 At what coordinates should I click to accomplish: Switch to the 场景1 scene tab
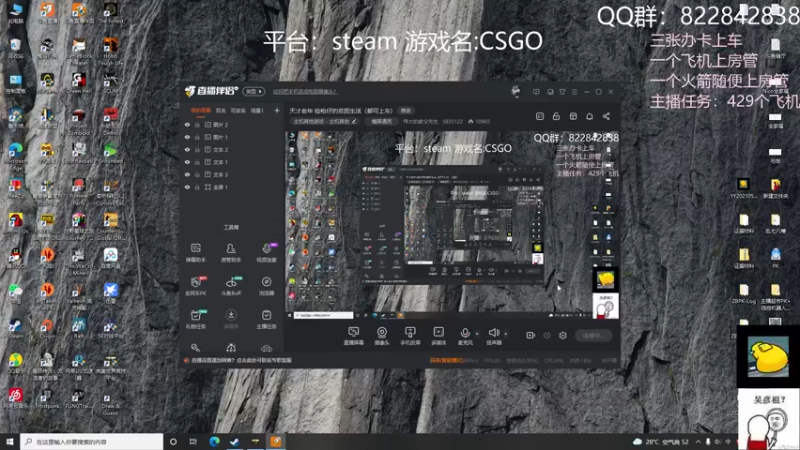[x=257, y=110]
